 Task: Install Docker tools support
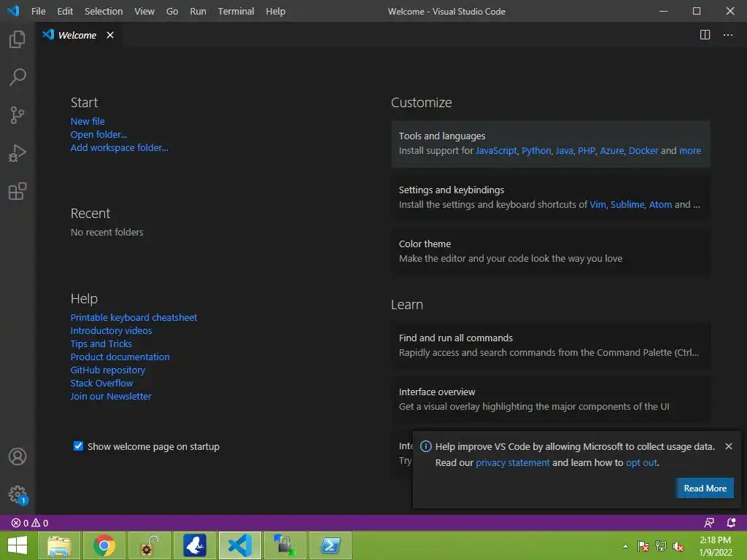point(643,150)
